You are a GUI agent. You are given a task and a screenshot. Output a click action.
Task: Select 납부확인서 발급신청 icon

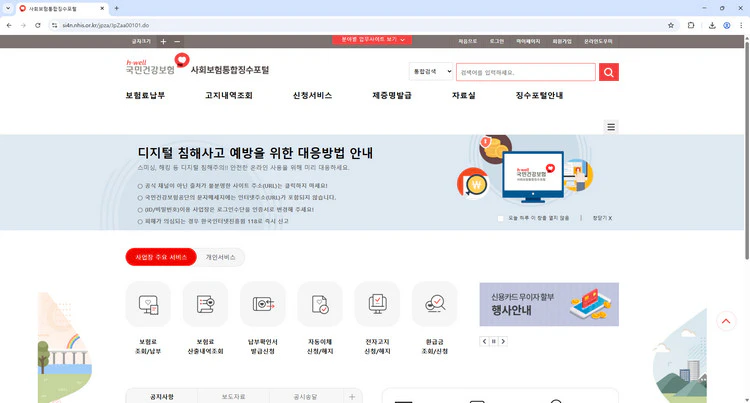click(x=262, y=304)
